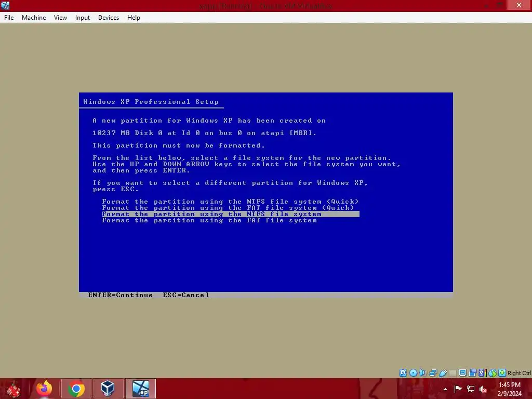Click highlighted NTFS file system format option
532x399 pixels.
[x=231, y=214]
